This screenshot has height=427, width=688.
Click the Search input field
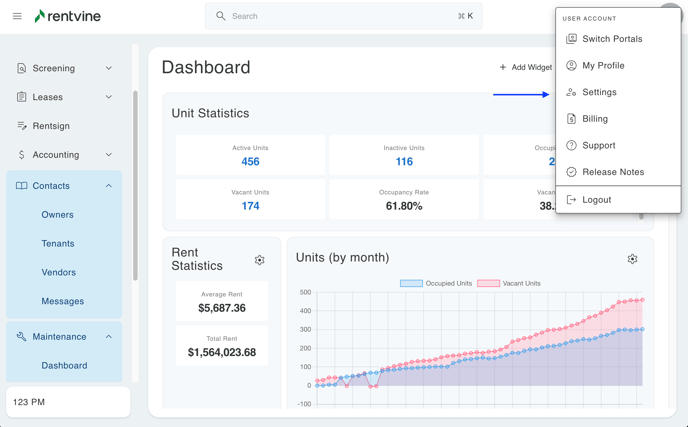340,16
